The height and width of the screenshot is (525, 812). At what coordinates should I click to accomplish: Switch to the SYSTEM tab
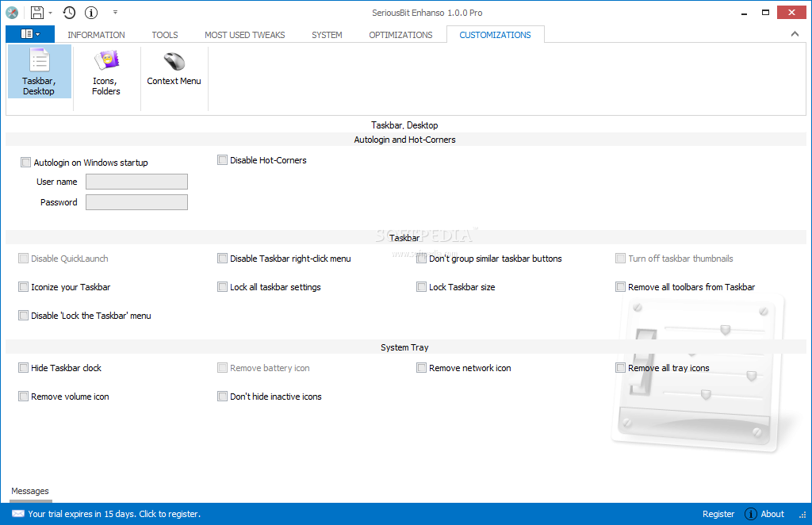(x=327, y=35)
